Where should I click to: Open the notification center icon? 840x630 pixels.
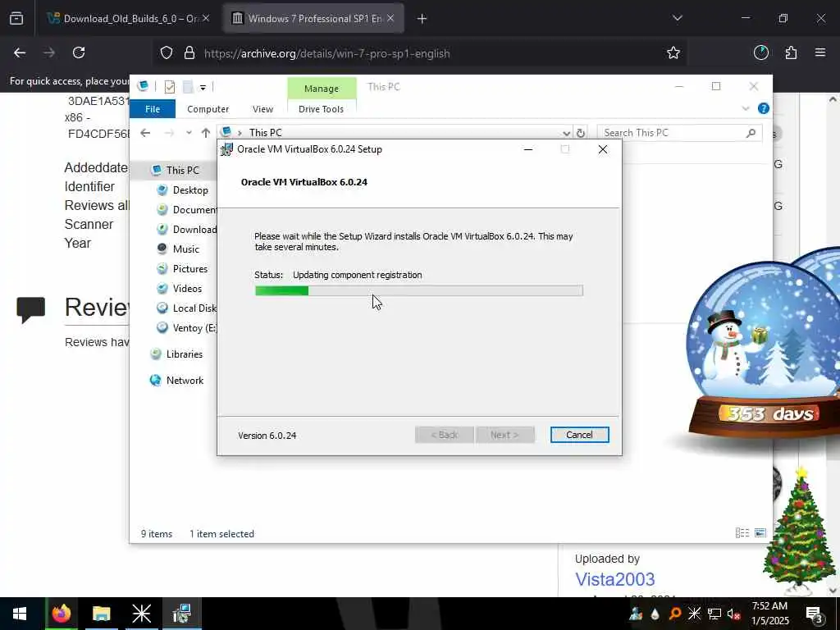pos(815,614)
